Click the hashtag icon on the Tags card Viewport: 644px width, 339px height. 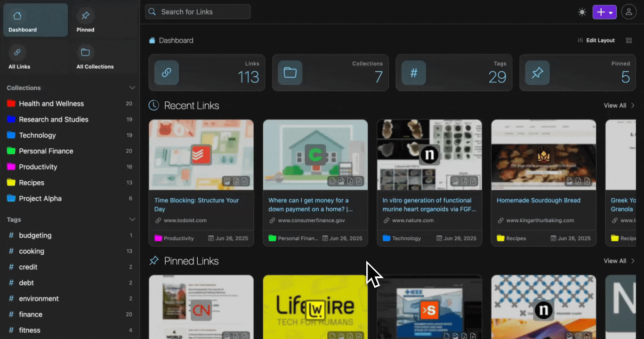click(x=414, y=73)
